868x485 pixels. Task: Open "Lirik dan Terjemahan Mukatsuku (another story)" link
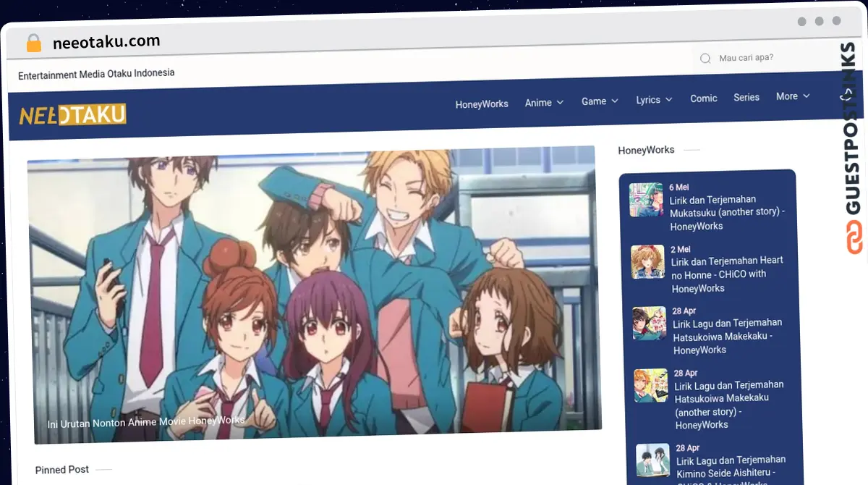727,213
